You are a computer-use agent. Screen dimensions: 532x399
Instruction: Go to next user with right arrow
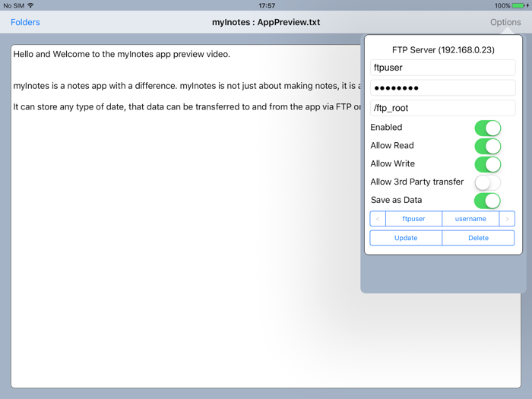click(x=507, y=219)
